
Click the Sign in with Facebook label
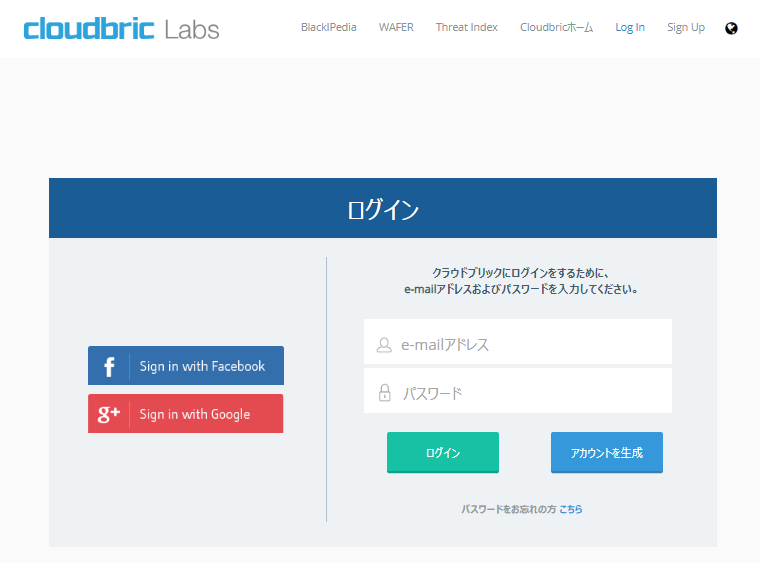(x=202, y=366)
